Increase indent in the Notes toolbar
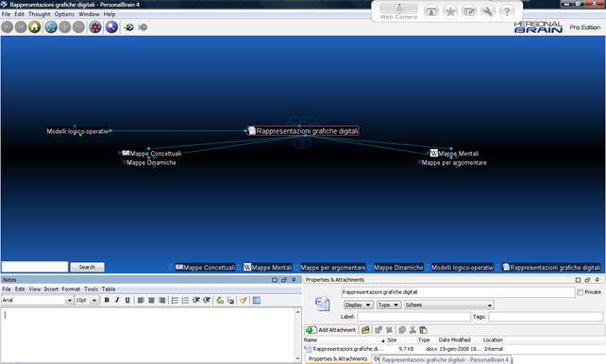 [207, 300]
